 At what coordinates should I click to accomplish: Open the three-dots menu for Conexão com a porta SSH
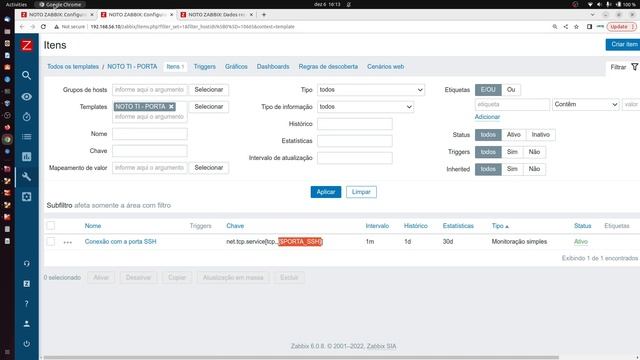[x=68, y=242]
